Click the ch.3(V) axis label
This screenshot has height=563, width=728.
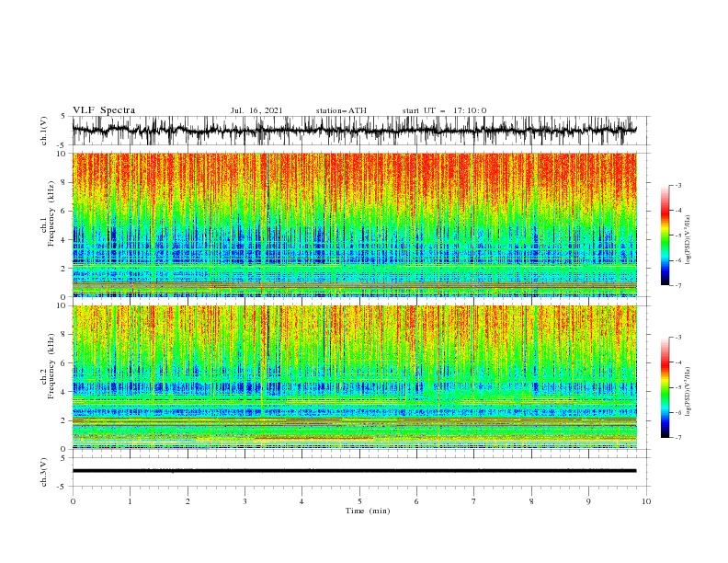point(44,472)
